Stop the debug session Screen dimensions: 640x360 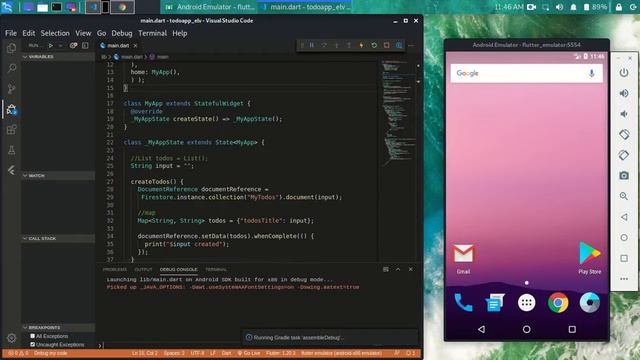(386, 45)
